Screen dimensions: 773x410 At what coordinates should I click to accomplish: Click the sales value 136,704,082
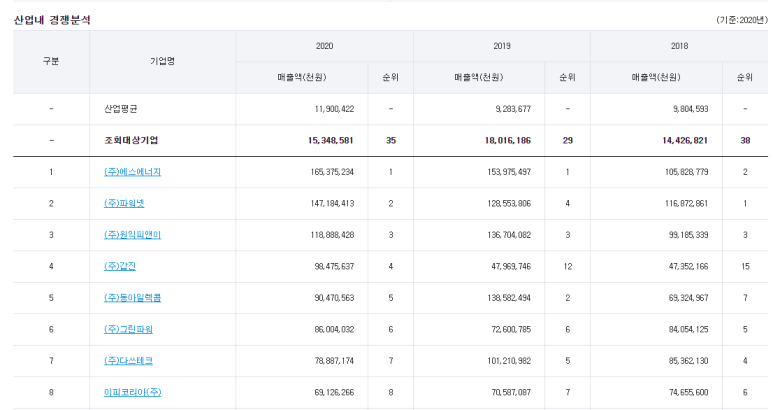[x=509, y=235]
